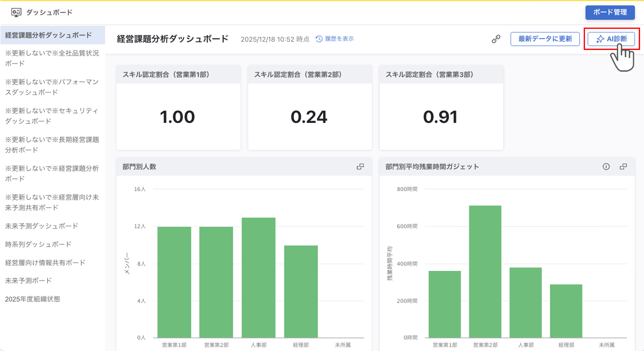
Task: Open ※更新しないで※全社品質状況ボード
Action: [52, 58]
